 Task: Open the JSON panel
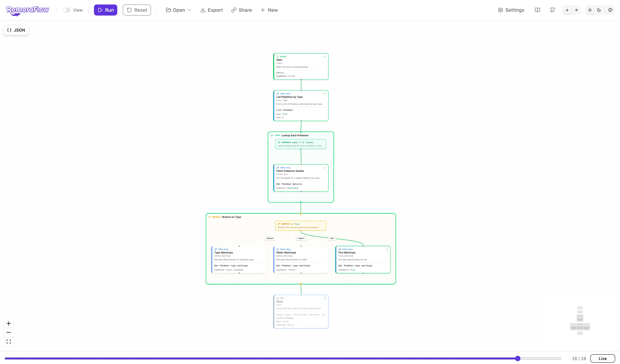point(16,30)
